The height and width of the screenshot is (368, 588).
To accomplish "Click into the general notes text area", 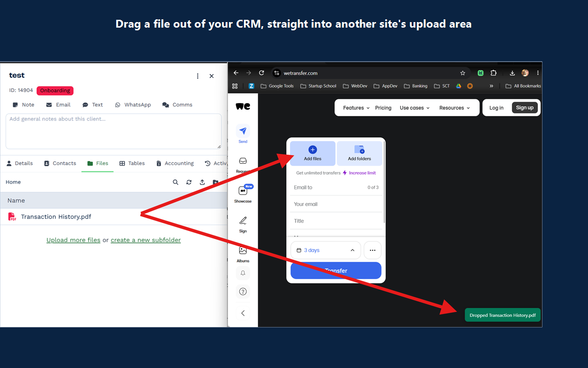I will pos(113,131).
